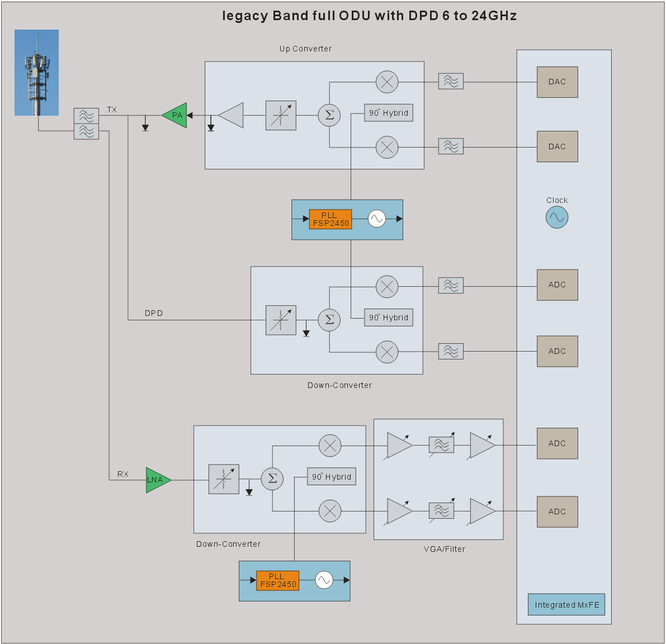Screen dimensions: 666x644
Task: Click lower-right variable gain amplifier in VGA/Filter
Action: pos(481,512)
